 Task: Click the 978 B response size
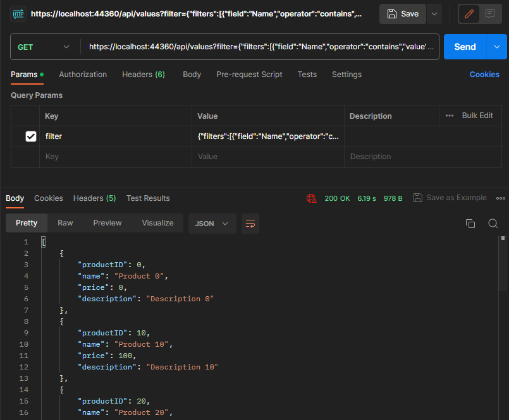[x=393, y=198]
